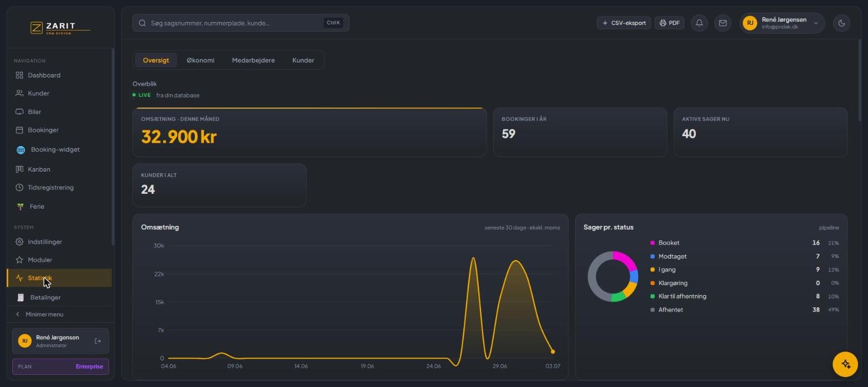Open the AI sparkle assistant button
Viewport: 868px width, 387px height.
pos(845,364)
